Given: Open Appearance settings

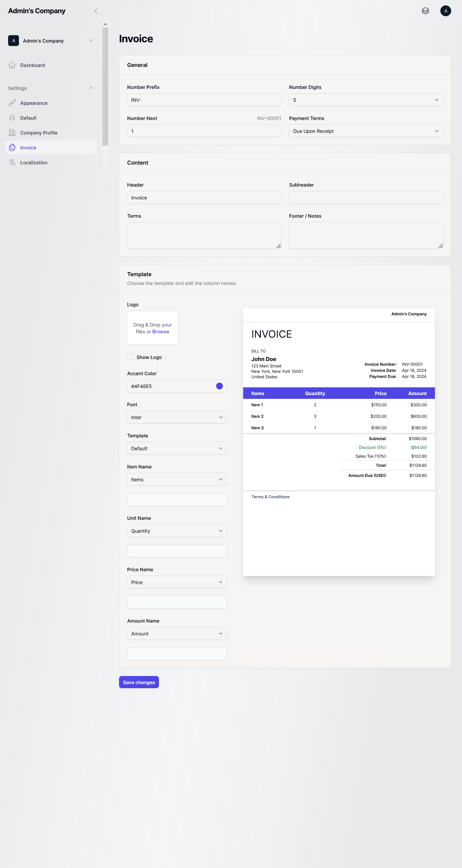Looking at the screenshot, I should pyautogui.click(x=51, y=103).
